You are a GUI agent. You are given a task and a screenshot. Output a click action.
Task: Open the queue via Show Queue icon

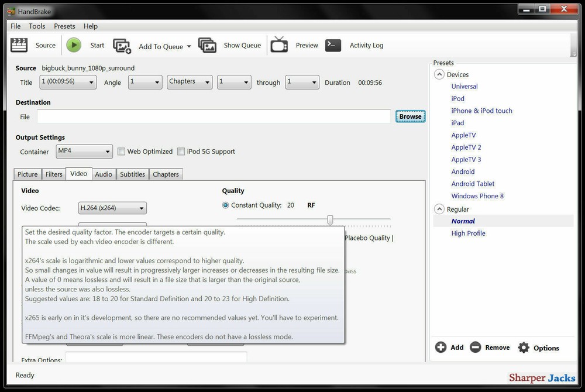(207, 45)
